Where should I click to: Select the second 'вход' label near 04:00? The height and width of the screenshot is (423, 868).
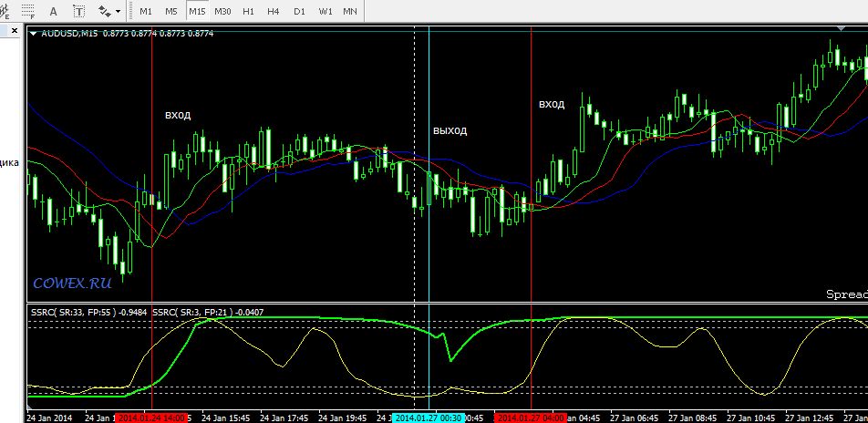click(x=552, y=104)
